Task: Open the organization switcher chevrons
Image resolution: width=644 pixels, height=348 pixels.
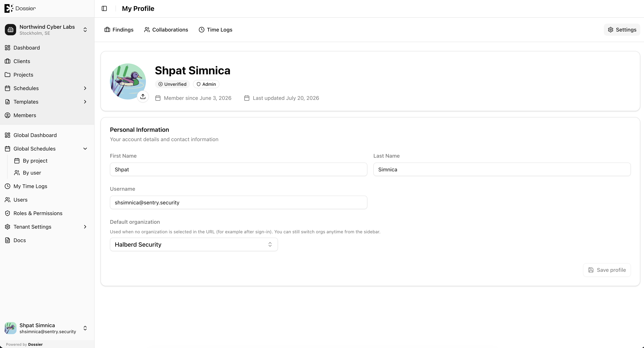Action: (x=85, y=30)
